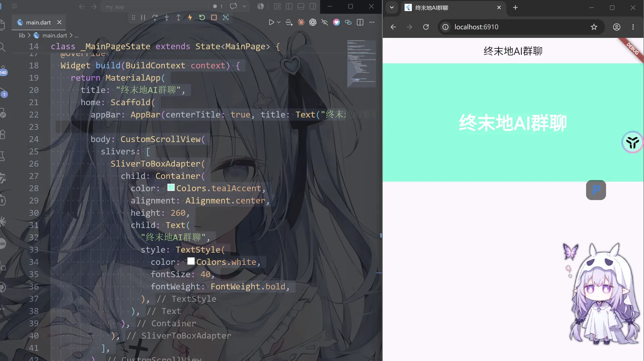The height and width of the screenshot is (361, 644).
Task: Open the browser tab search dropdown
Action: click(x=392, y=7)
